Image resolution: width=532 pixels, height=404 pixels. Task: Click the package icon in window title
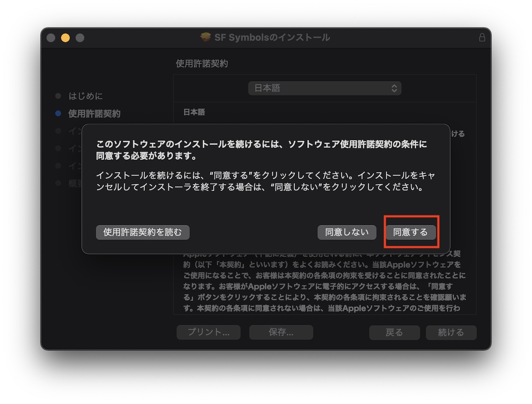coord(206,38)
